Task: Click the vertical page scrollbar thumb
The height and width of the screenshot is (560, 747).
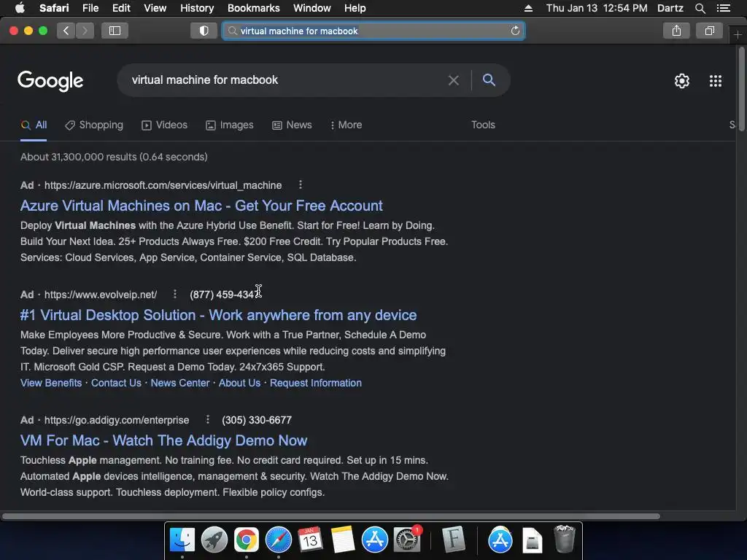Action: pyautogui.click(x=742, y=88)
